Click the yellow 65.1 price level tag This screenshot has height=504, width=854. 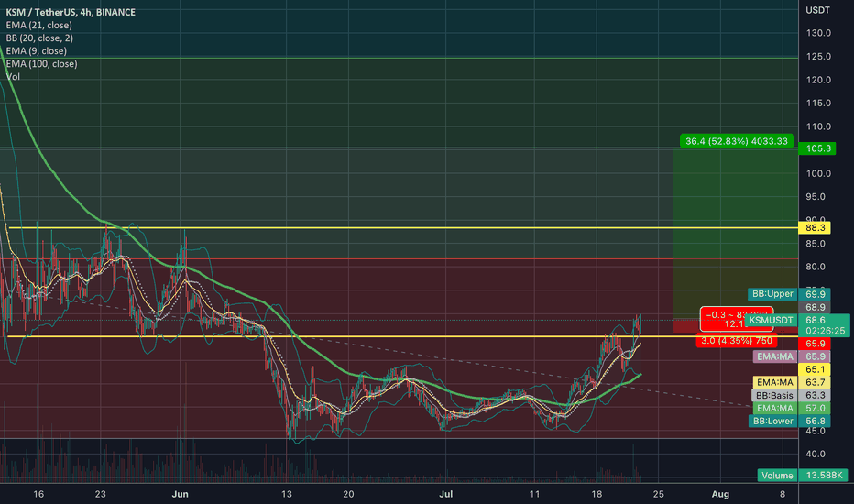pos(815,369)
